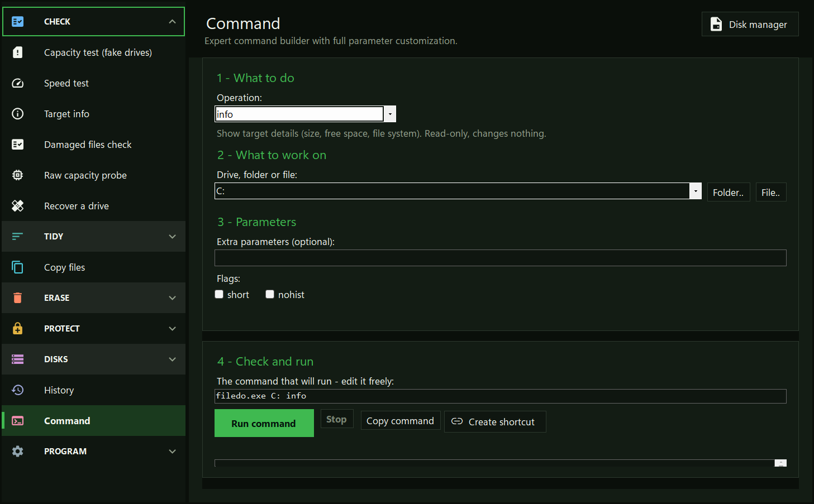Expand the TIDY section chevron
This screenshot has width=814, height=504.
coord(172,237)
